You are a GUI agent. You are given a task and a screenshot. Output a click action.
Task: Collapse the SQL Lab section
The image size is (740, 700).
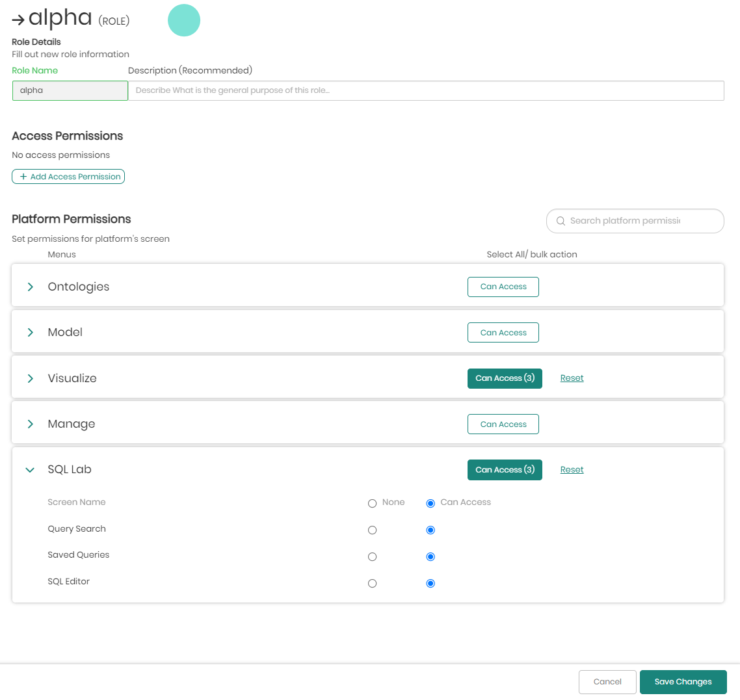pos(30,470)
